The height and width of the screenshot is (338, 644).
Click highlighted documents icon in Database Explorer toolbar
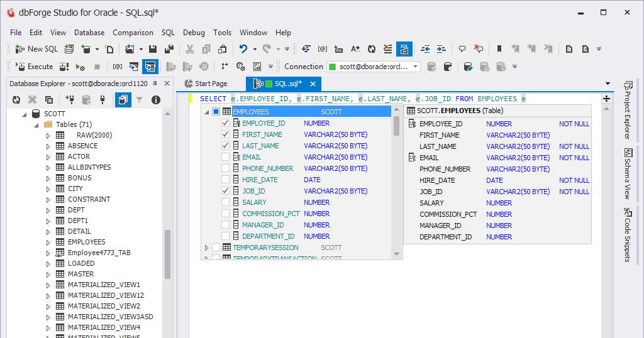click(x=123, y=100)
